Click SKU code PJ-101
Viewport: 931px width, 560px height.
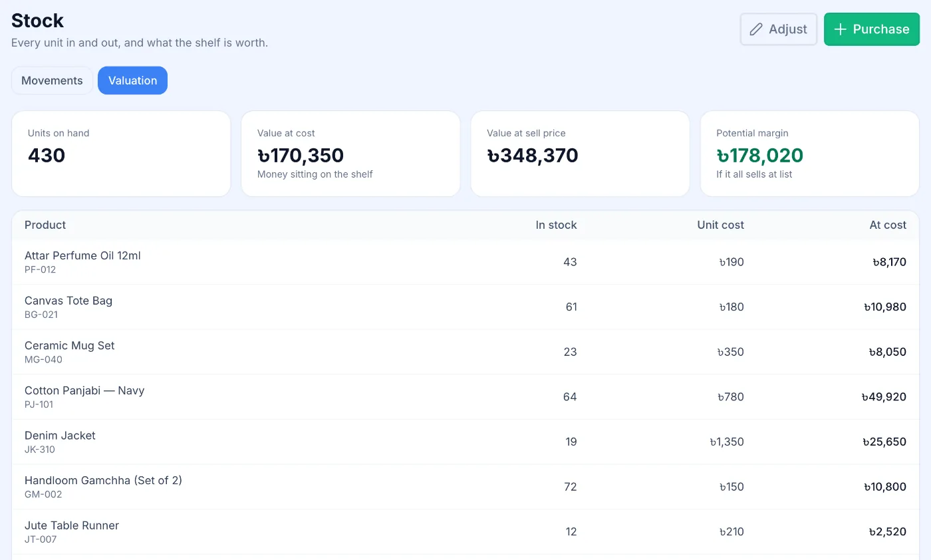pos(39,404)
